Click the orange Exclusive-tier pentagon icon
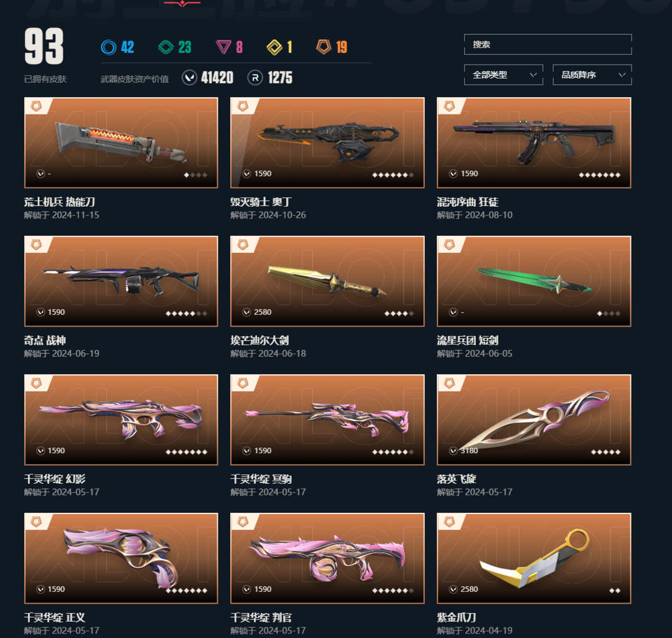672x638 pixels. (324, 46)
